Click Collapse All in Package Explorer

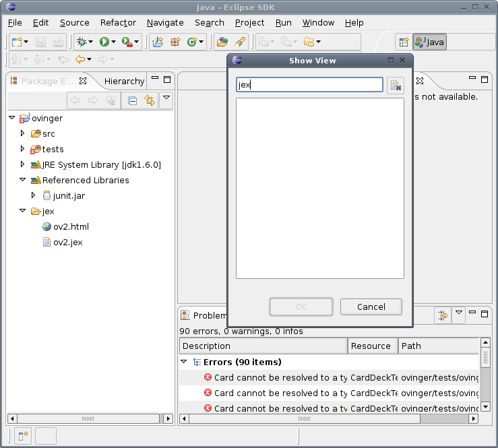(132, 100)
